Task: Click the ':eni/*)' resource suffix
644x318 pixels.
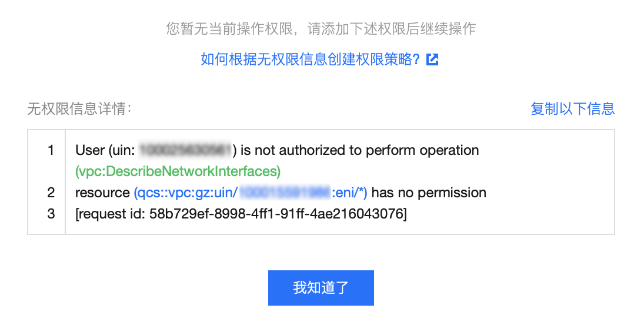Action: coord(349,192)
